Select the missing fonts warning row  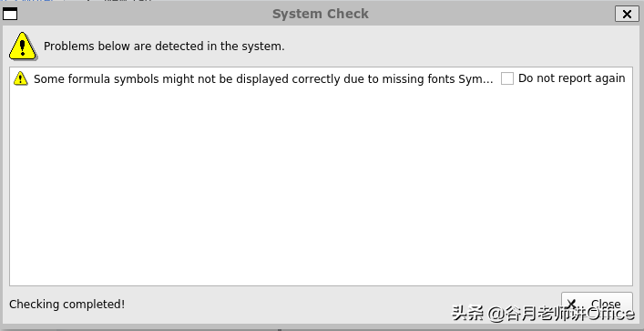click(x=321, y=78)
